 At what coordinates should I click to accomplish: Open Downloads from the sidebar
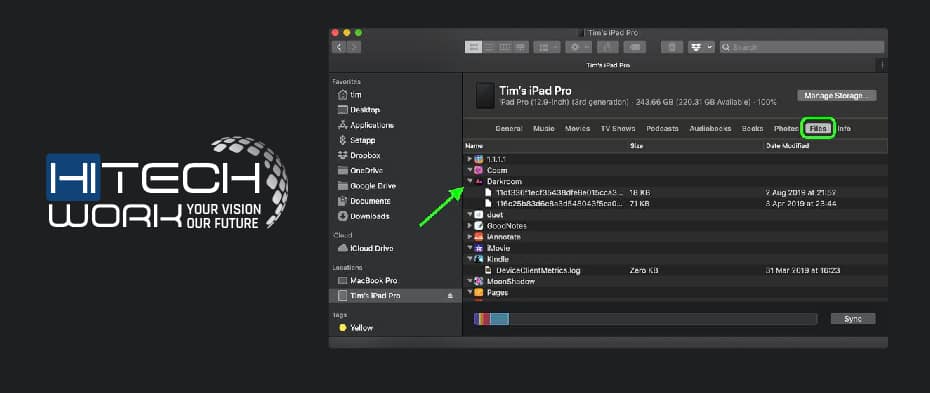point(363,216)
